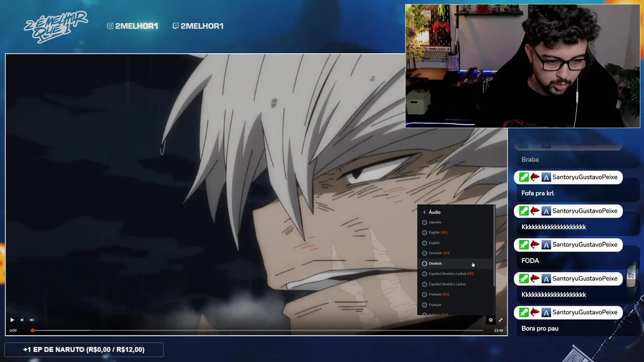This screenshot has width=644, height=362.
Task: Select Japonês audio track
Action: (x=456, y=222)
